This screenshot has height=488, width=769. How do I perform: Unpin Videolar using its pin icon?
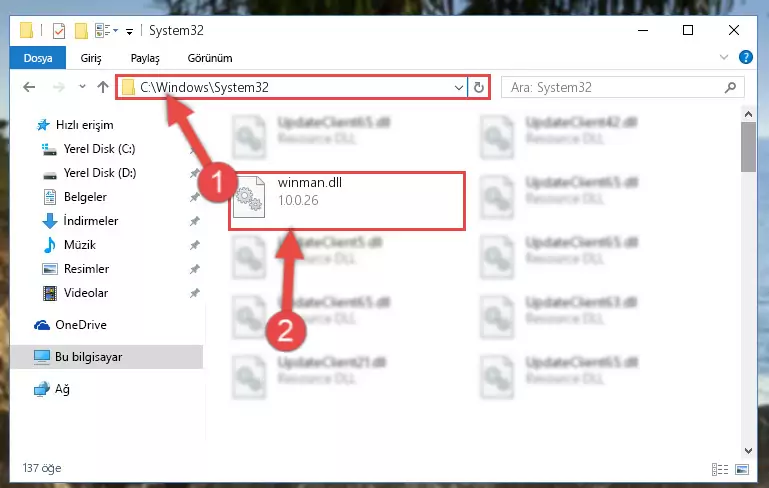pyautogui.click(x=195, y=293)
